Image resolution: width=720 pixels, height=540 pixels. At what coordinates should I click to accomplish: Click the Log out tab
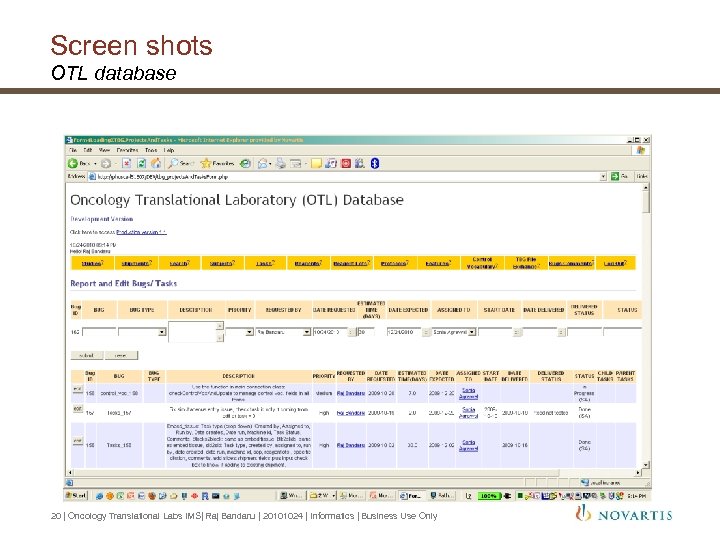615,263
